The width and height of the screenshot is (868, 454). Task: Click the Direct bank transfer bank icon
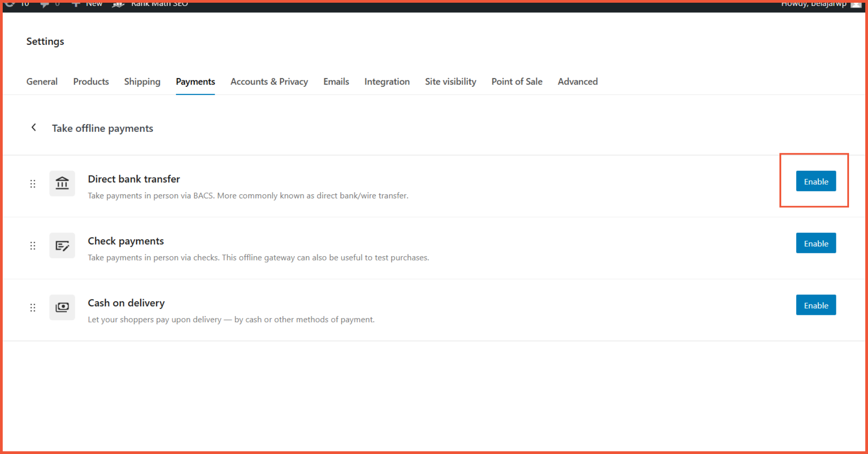click(x=62, y=183)
